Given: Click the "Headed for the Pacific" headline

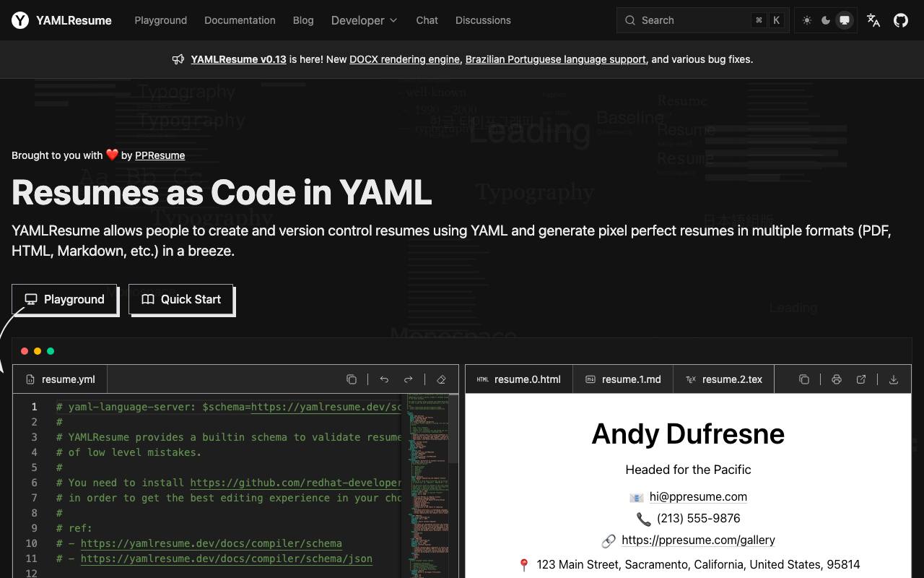Looking at the screenshot, I should pos(688,470).
